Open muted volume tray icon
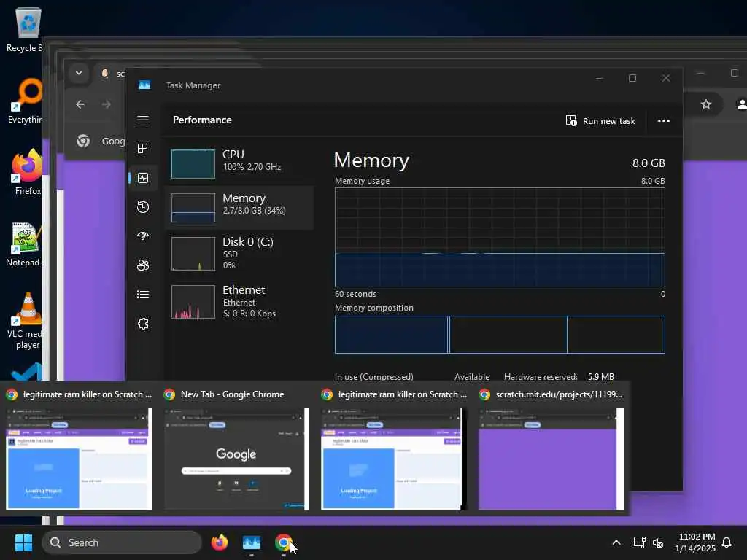 click(658, 542)
